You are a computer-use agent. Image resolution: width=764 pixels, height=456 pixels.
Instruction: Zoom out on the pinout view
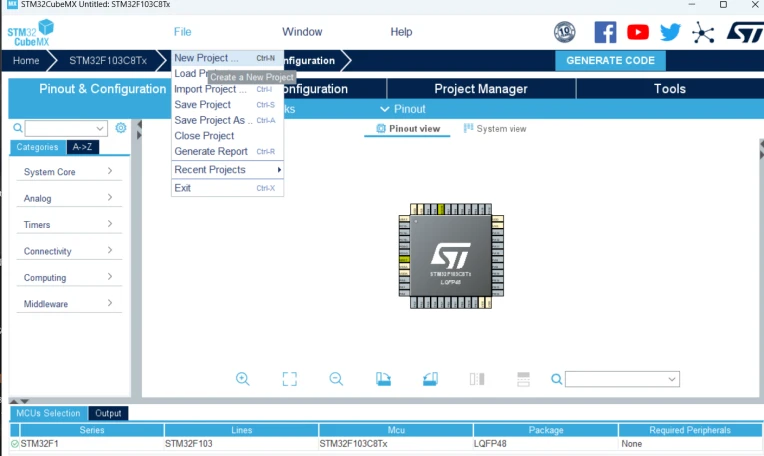pos(336,379)
